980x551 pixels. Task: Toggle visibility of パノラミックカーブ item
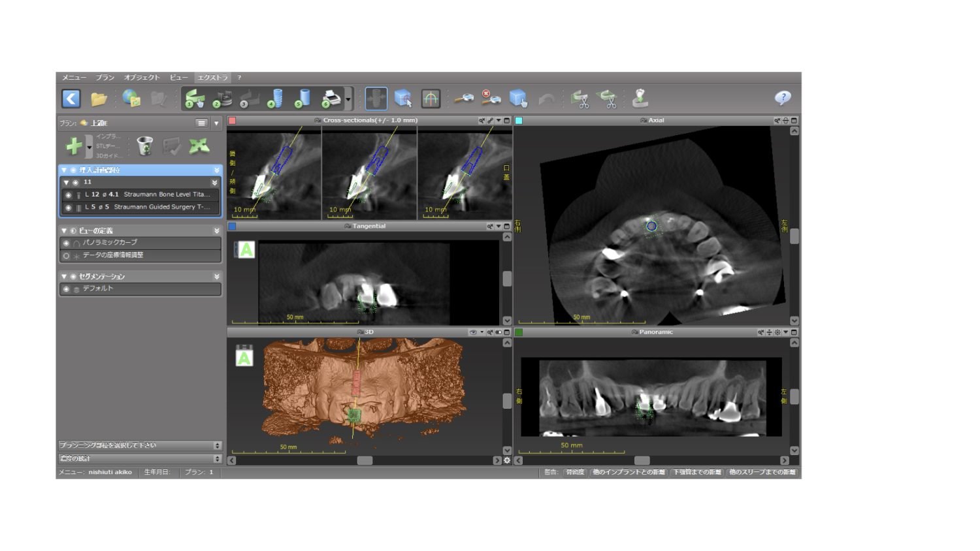[66, 243]
